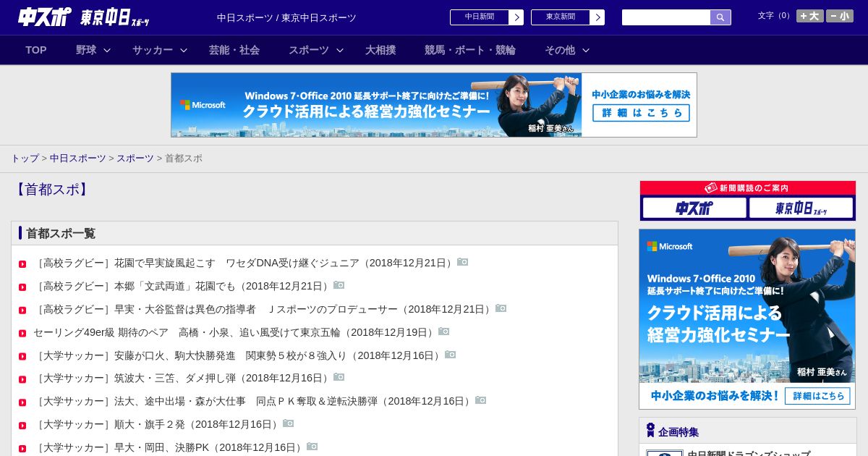The height and width of the screenshot is (456, 868).
Task: Expand the スポーツ dropdown chevron
Action: coord(340,50)
